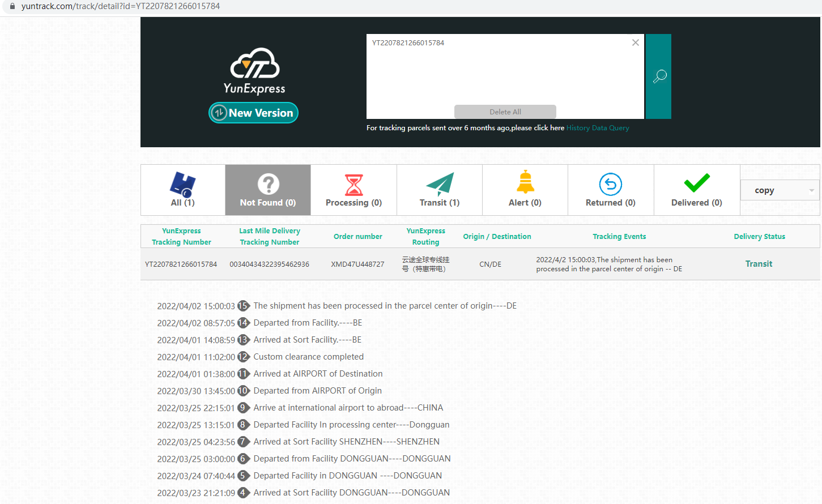Open the Not Found (0) filter
This screenshot has height=504, width=822.
click(x=268, y=190)
